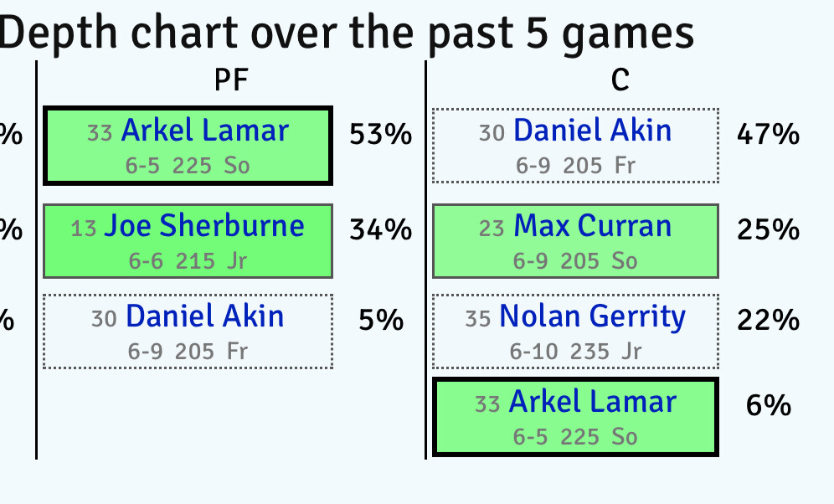Click Nolan Gerrity's 6-10 235 Jr details
The width and height of the screenshot is (834, 504).
point(575,352)
